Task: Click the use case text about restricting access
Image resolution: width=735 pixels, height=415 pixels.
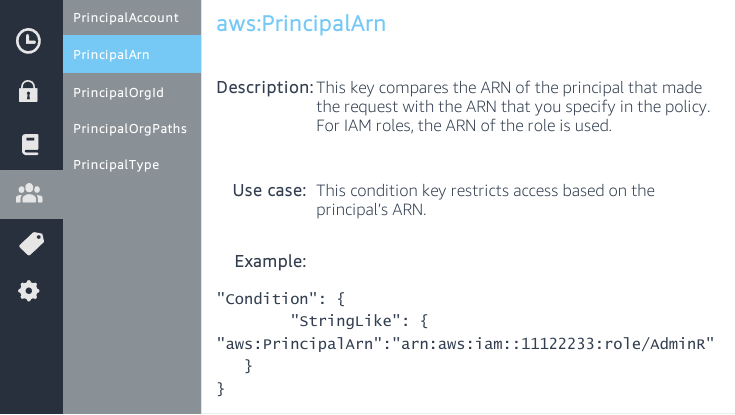Action: [485, 199]
